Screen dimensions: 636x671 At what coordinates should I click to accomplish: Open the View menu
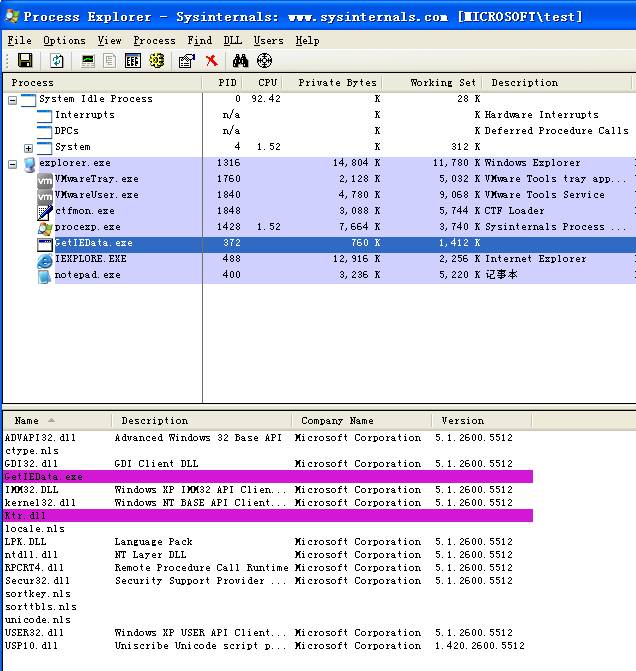click(x=110, y=41)
